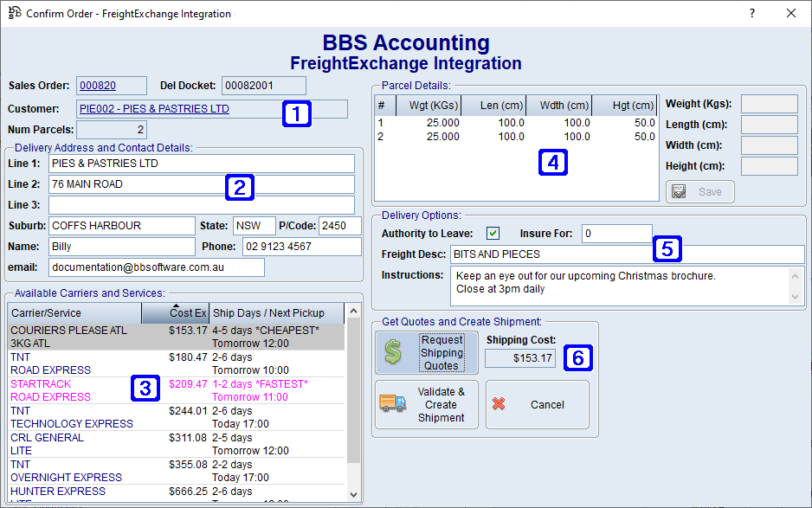Toggle the Authority to Leave checkbox
This screenshot has width=812, height=508.
[493, 234]
